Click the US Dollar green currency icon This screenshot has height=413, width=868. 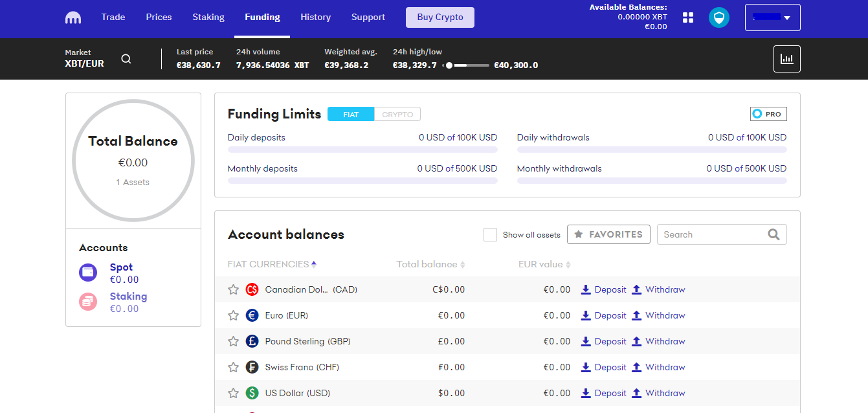252,393
